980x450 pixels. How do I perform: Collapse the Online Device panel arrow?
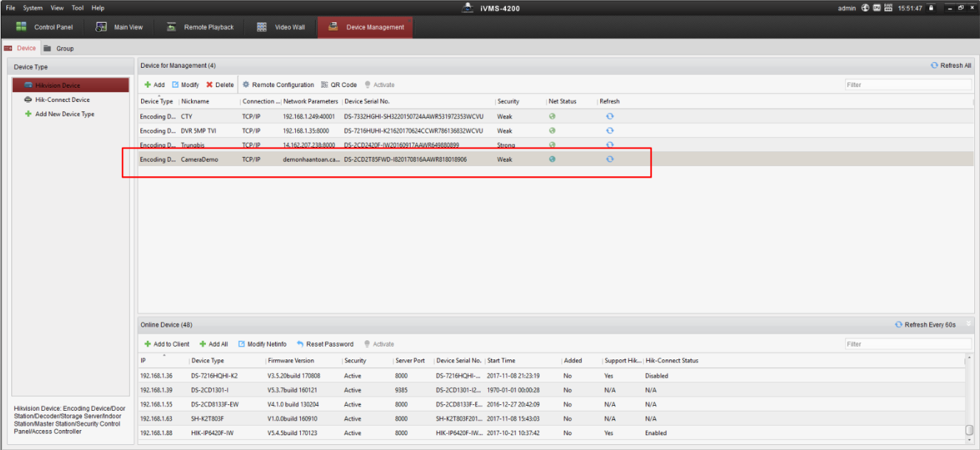(969, 324)
